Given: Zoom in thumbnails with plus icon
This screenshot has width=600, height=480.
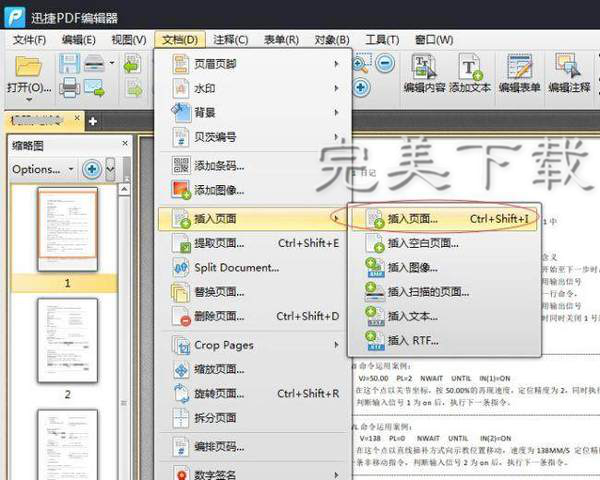Looking at the screenshot, I should click(x=92, y=169).
